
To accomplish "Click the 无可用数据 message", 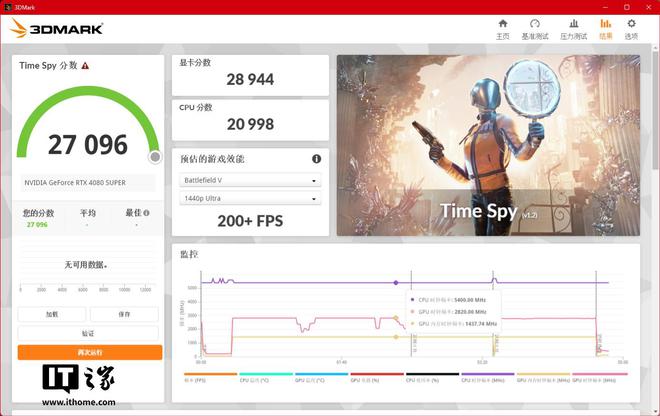I will (x=86, y=265).
